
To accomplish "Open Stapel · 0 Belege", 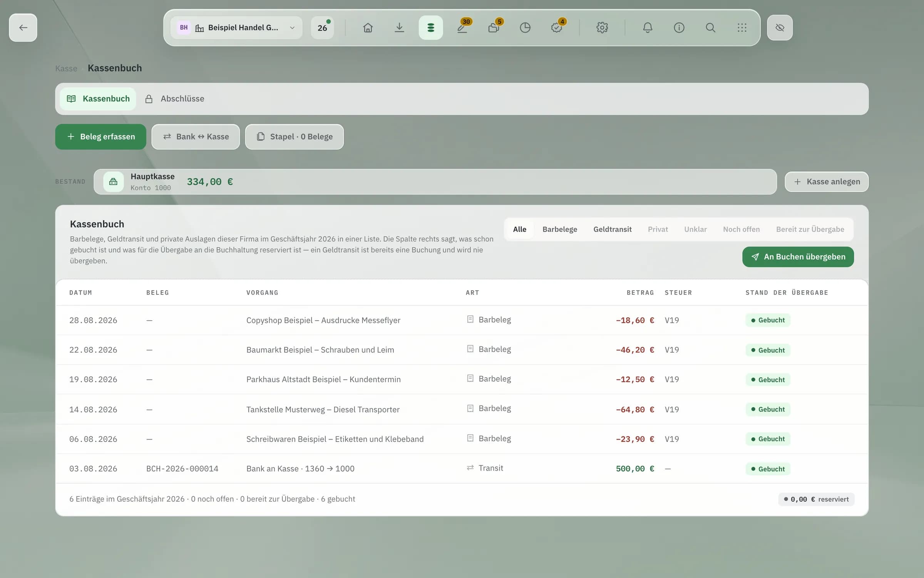I will click(295, 137).
